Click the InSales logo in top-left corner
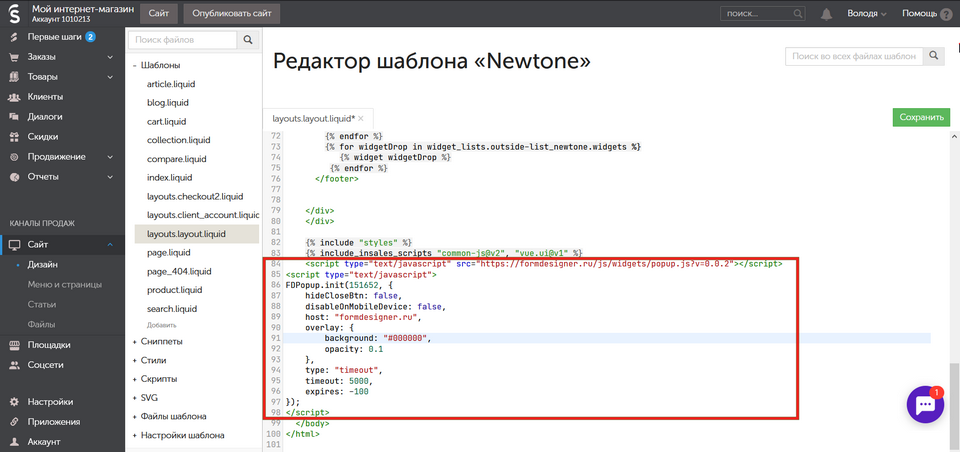The height and width of the screenshot is (452, 960). (x=14, y=14)
